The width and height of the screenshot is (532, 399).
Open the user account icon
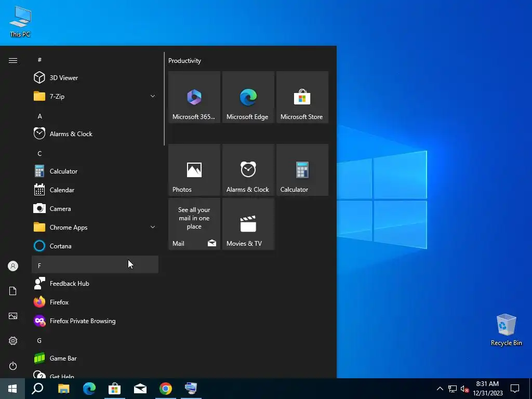pos(13,266)
